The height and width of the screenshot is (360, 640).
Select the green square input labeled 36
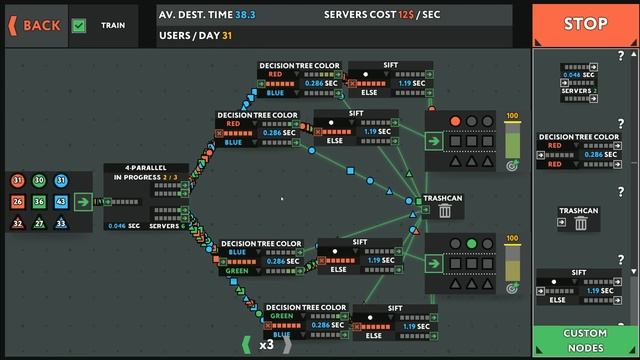coord(39,202)
